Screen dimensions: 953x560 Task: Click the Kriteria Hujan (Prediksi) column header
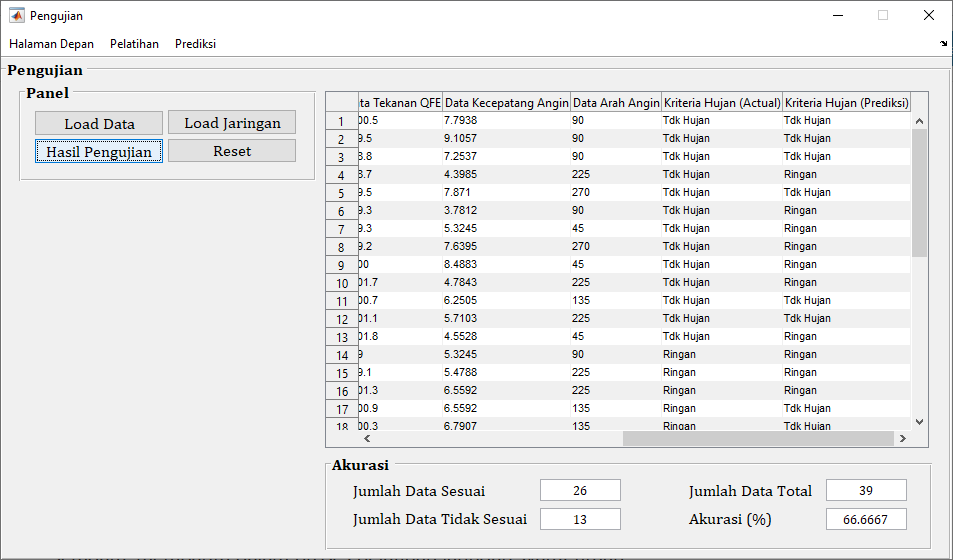pyautogui.click(x=846, y=102)
